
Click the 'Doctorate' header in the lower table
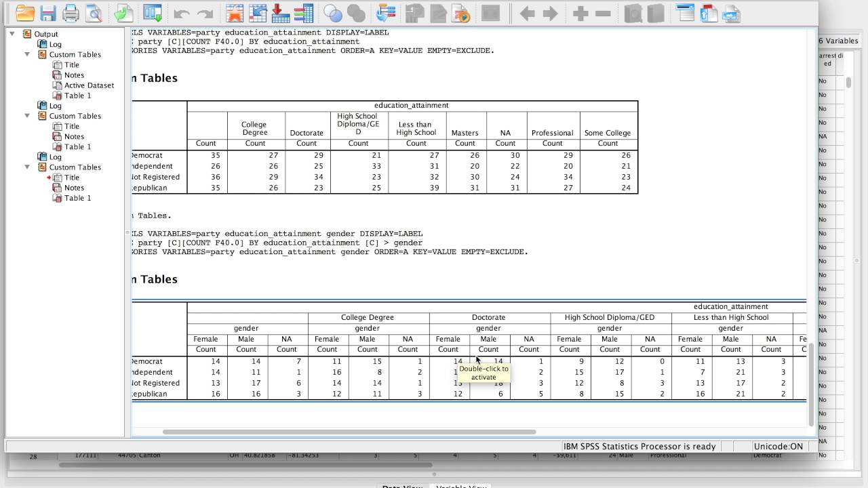click(x=488, y=317)
